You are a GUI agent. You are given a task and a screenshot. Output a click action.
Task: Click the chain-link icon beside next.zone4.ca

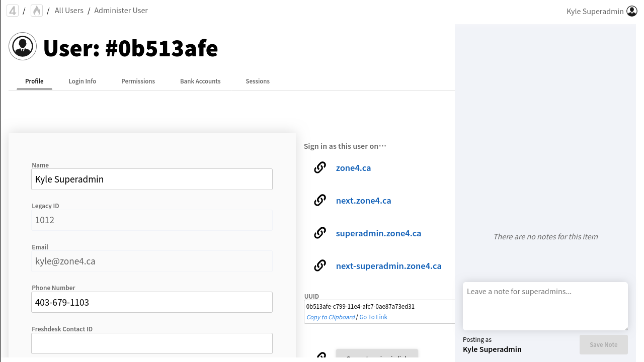320,200
